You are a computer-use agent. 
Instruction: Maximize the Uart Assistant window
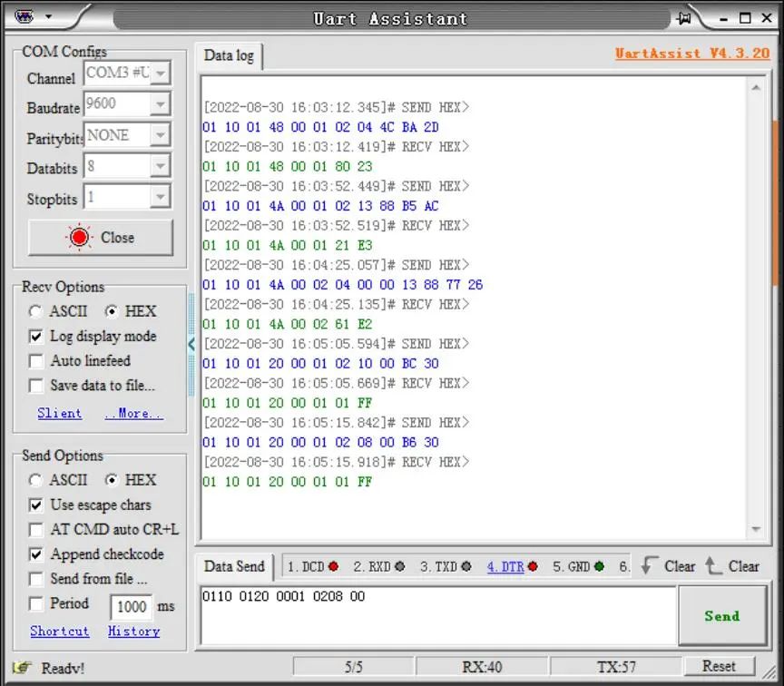[x=745, y=18]
